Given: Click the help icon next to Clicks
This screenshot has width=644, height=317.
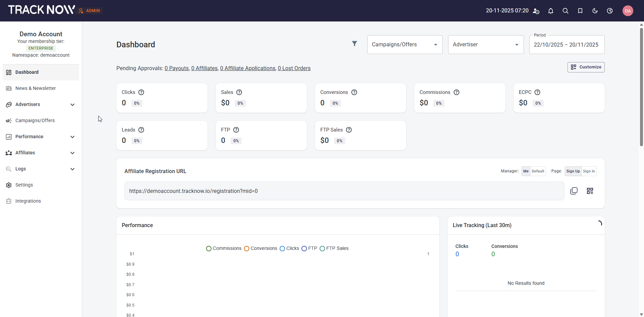Looking at the screenshot, I should click(x=141, y=92).
